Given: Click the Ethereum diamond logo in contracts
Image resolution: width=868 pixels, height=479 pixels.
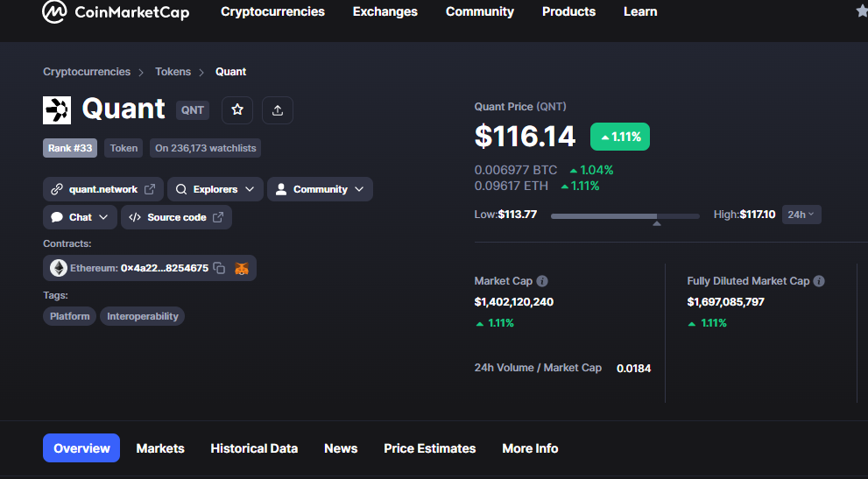Looking at the screenshot, I should click(58, 268).
